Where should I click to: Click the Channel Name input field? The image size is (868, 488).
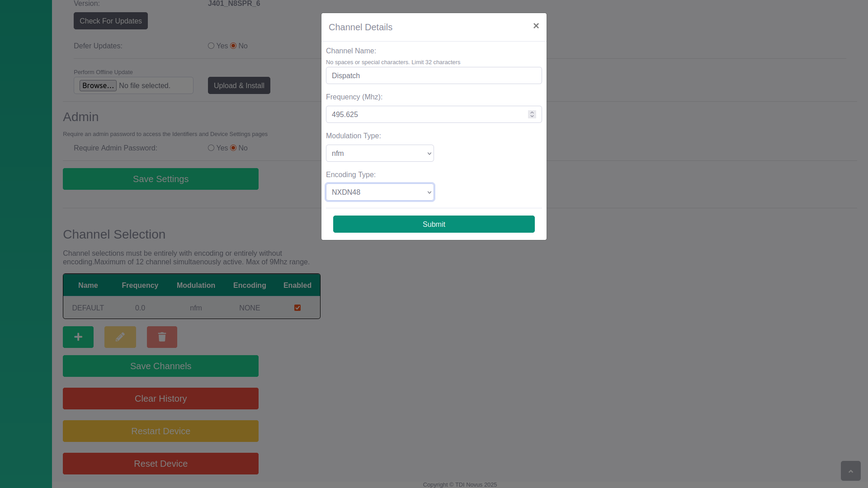click(x=434, y=75)
